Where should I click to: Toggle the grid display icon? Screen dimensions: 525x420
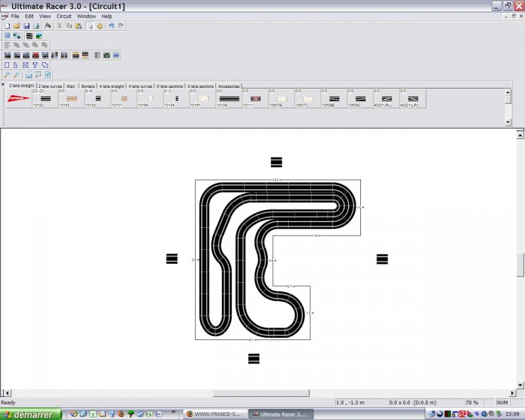(7, 35)
